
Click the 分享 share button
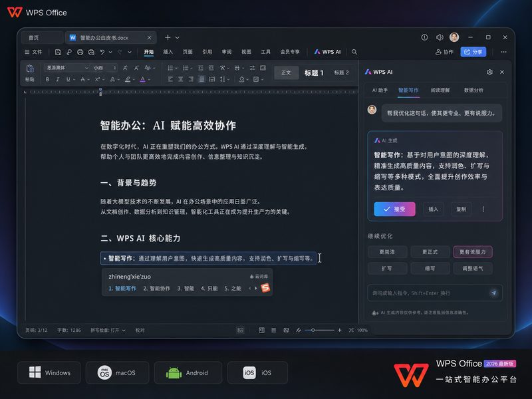click(x=473, y=52)
